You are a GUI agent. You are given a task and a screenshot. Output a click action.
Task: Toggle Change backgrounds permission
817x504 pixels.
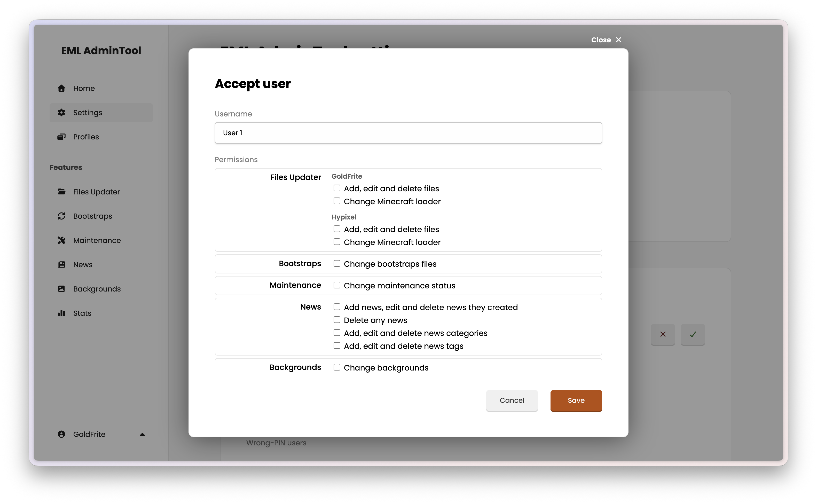pos(337,367)
